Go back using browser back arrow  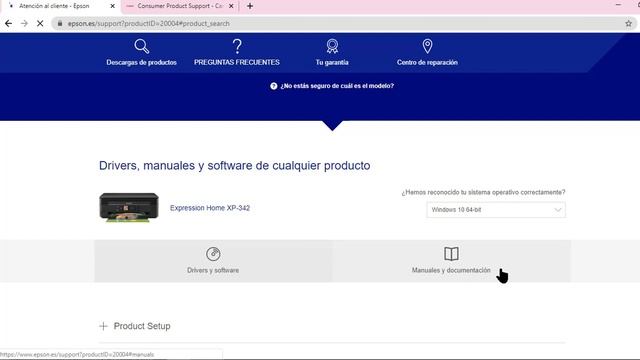pyautogui.click(x=8, y=24)
